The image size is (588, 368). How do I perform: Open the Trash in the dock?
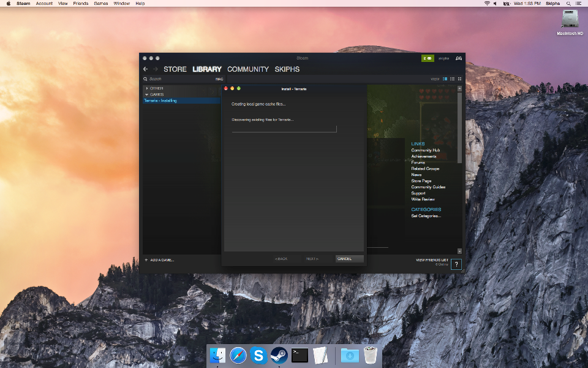pos(371,355)
